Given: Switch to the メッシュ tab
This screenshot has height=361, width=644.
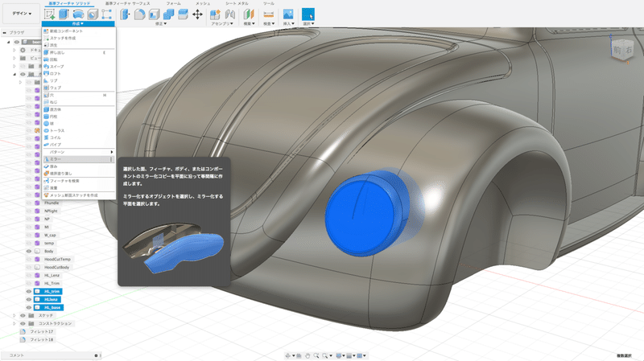Looking at the screenshot, I should pyautogui.click(x=203, y=3).
